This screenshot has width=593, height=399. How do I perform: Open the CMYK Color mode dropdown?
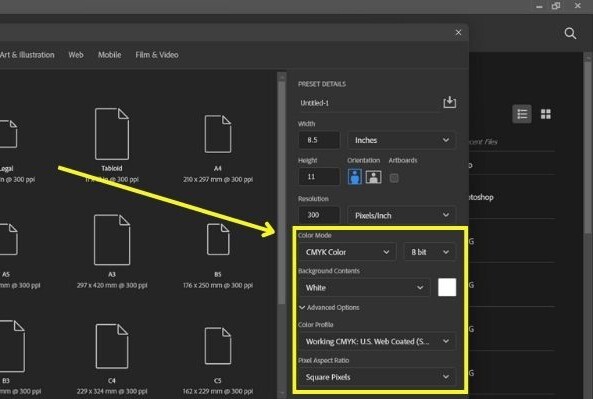point(347,252)
